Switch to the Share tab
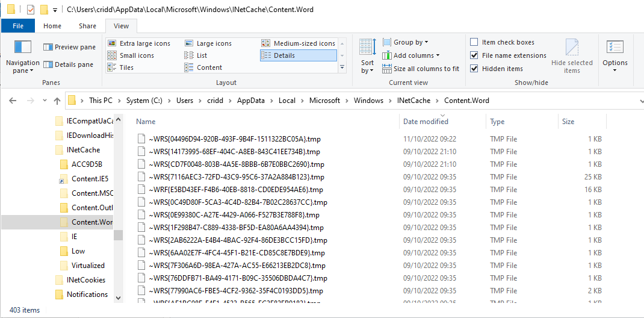Screen dimensions: 644x318 coord(87,26)
